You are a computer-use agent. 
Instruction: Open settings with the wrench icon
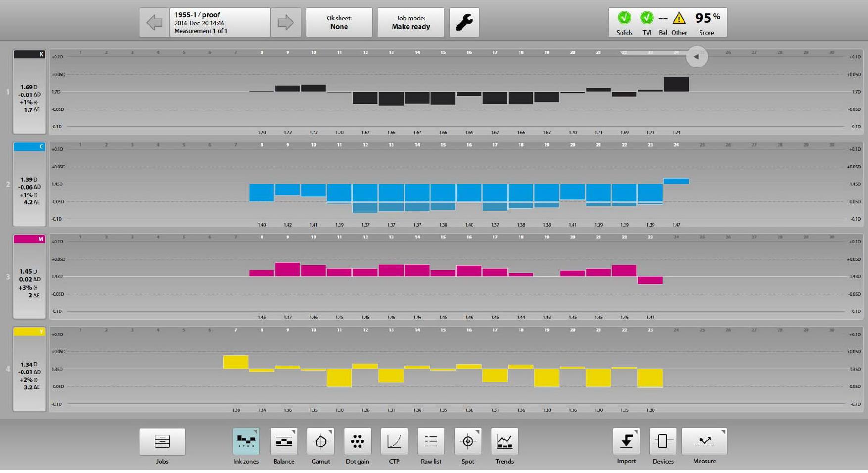[464, 22]
